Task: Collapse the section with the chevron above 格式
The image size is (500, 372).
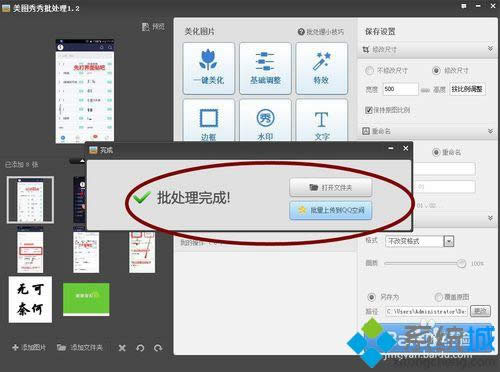Action: click(x=490, y=218)
